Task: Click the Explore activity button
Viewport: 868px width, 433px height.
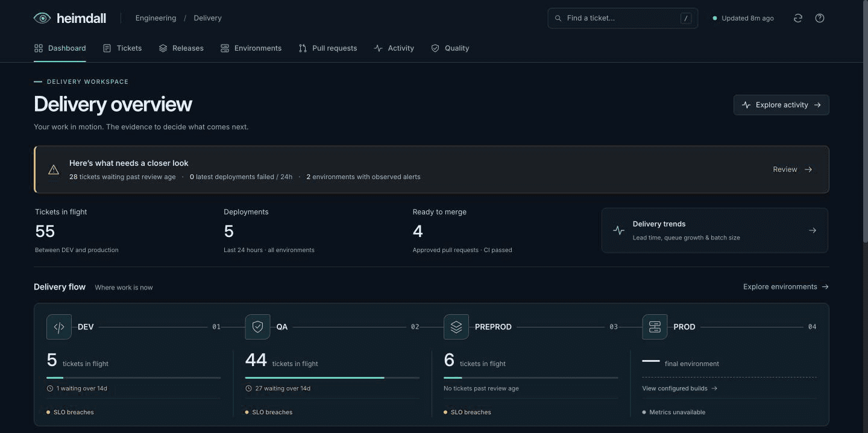Action: pos(781,105)
